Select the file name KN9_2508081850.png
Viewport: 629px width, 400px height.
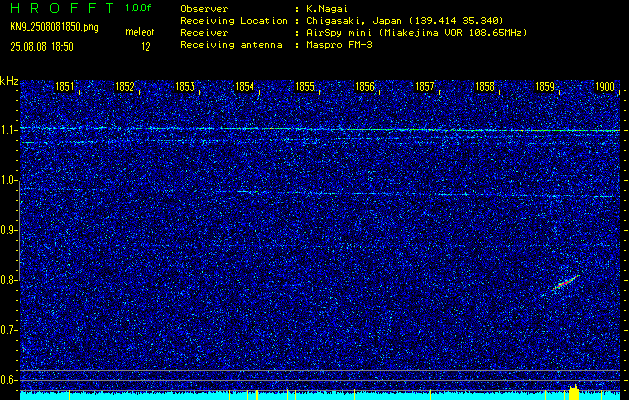pyautogui.click(x=54, y=27)
